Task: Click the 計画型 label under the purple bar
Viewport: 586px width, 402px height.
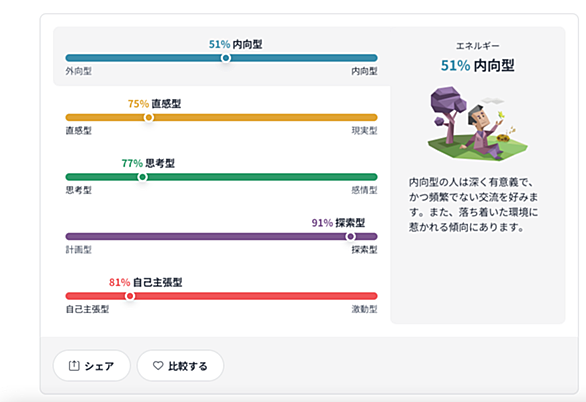Action: tap(78, 250)
